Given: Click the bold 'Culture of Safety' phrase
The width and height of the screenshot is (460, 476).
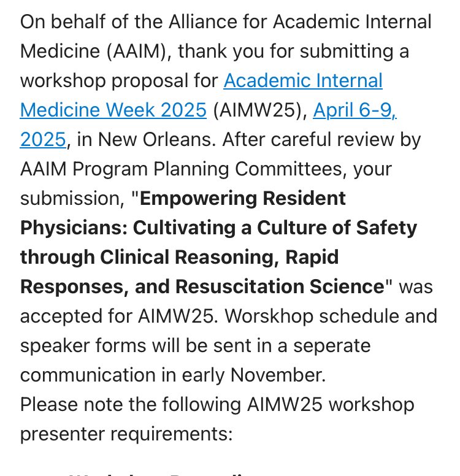Looking at the screenshot, I should pyautogui.click(x=337, y=228).
